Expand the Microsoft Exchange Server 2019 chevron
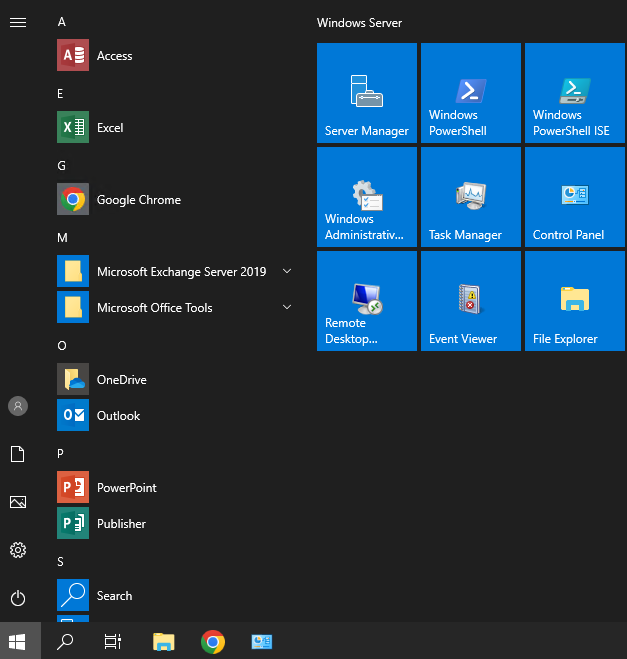The height and width of the screenshot is (659, 627). [x=287, y=271]
